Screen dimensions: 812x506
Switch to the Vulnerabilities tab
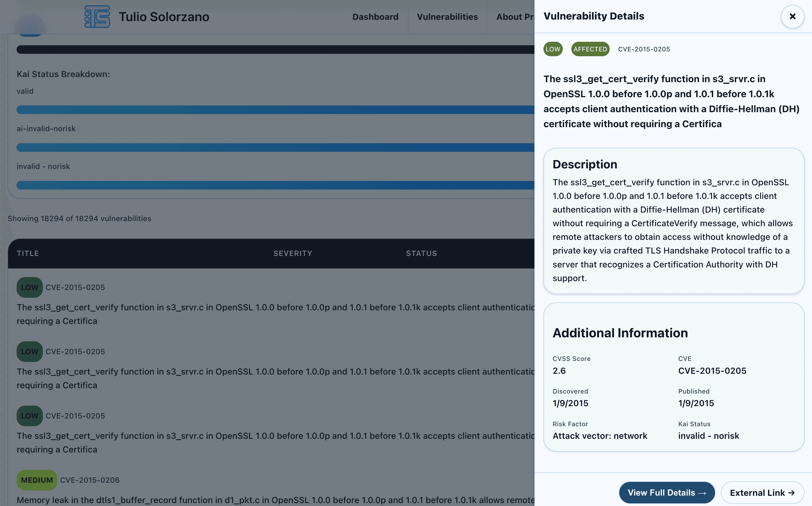click(447, 17)
